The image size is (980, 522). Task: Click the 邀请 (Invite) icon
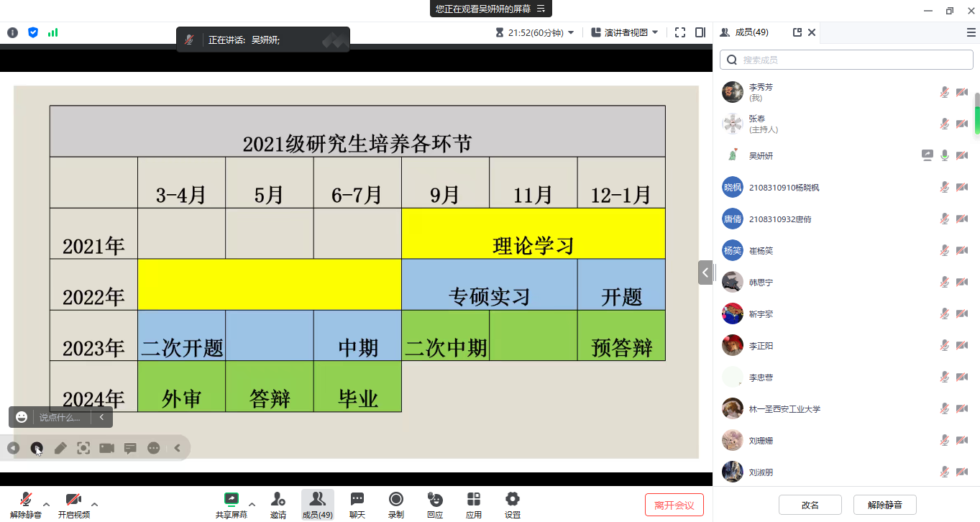point(278,504)
